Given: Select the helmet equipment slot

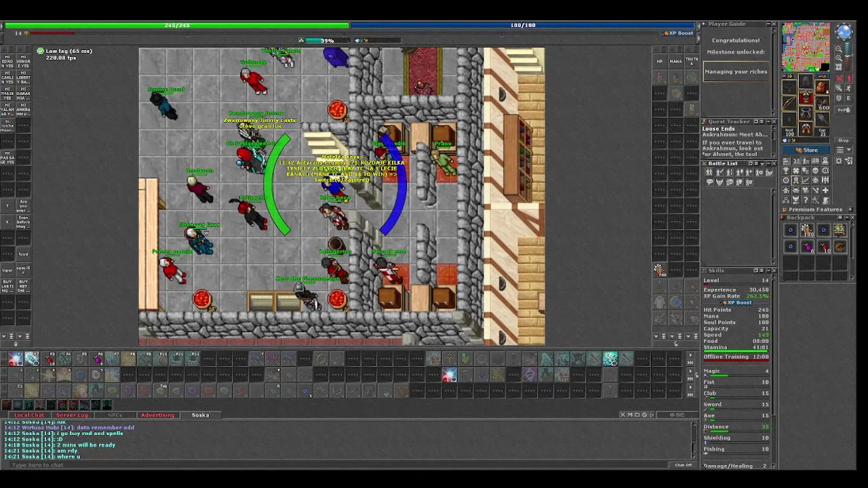Looking at the screenshot, I should pos(806,81).
